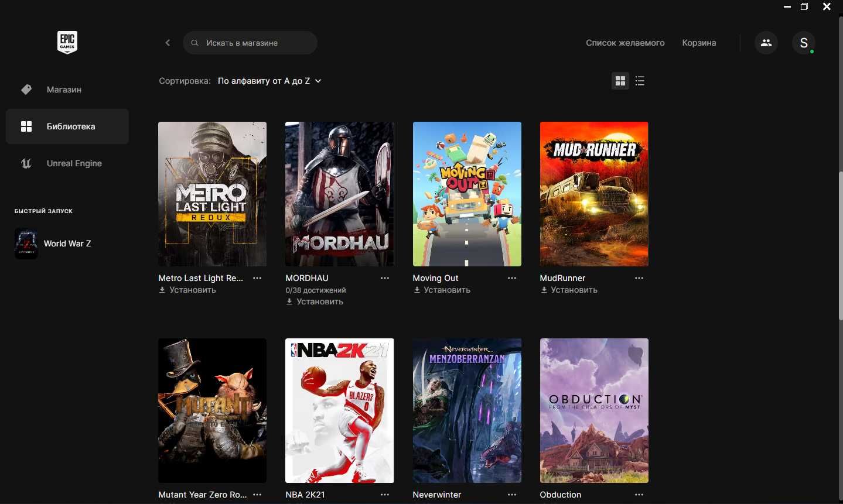Go back using the left chevron arrow

(x=168, y=43)
